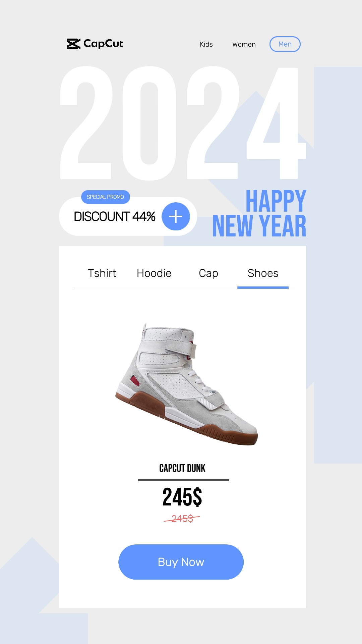Click the DISCOUNT 44% text
This screenshot has height=644, width=362.
[115, 216]
